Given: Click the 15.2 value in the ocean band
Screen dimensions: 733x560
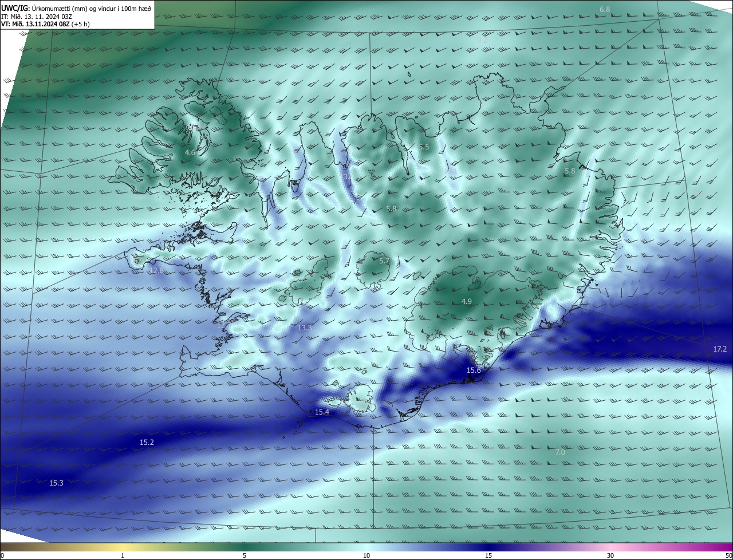Looking at the screenshot, I should (x=147, y=443).
